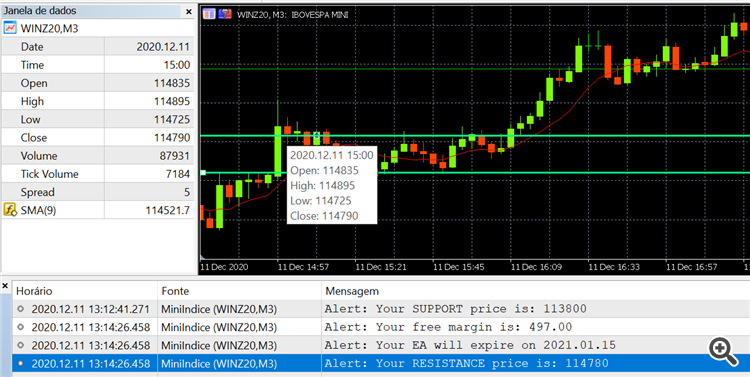Screen dimensions: 750x377
Task: Click the SMA(9) indicator icon
Action: [x=10, y=210]
